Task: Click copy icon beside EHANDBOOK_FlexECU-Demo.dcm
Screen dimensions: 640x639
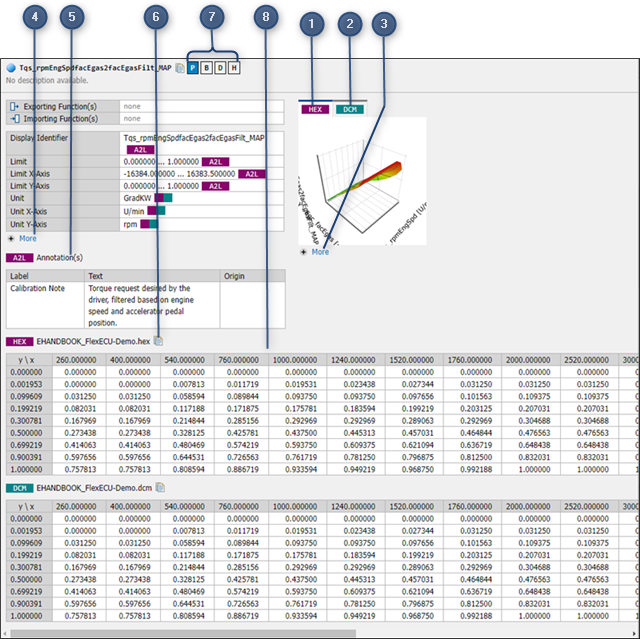Action: click(160, 488)
